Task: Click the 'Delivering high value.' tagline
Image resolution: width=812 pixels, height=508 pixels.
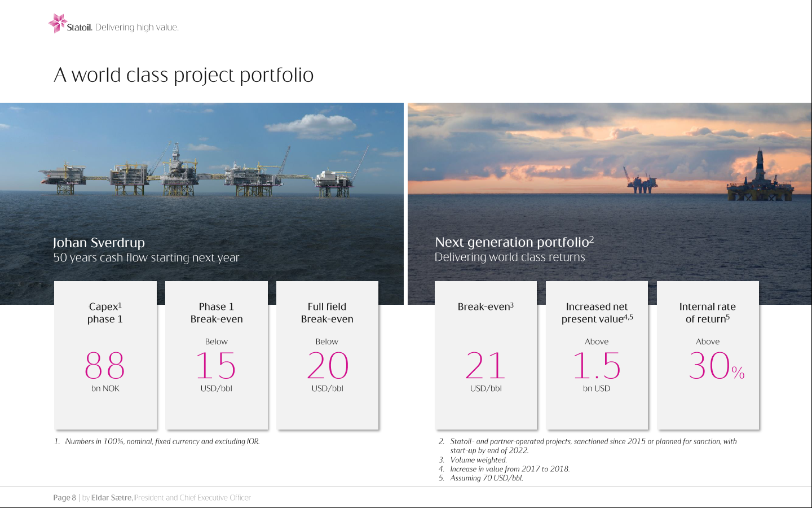Action: point(137,27)
